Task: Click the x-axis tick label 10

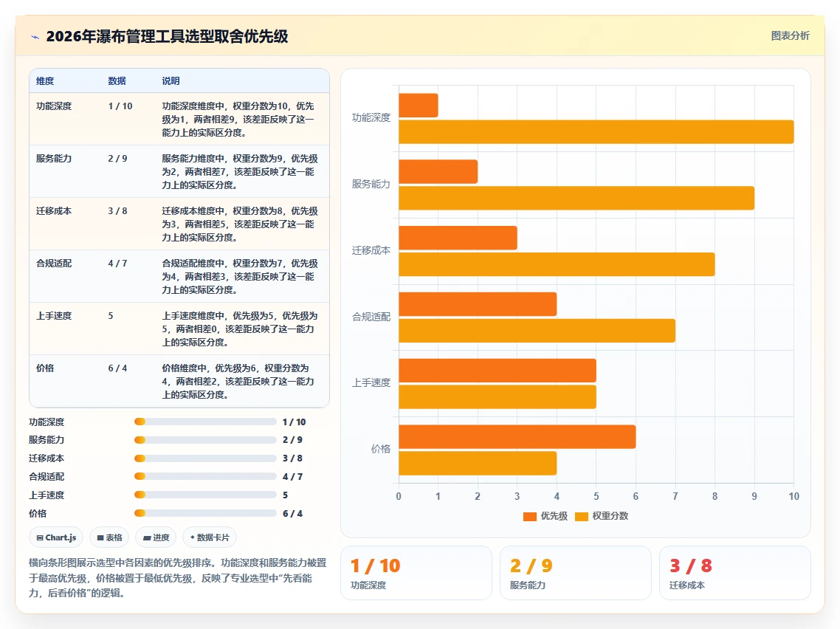Action: coord(794,497)
